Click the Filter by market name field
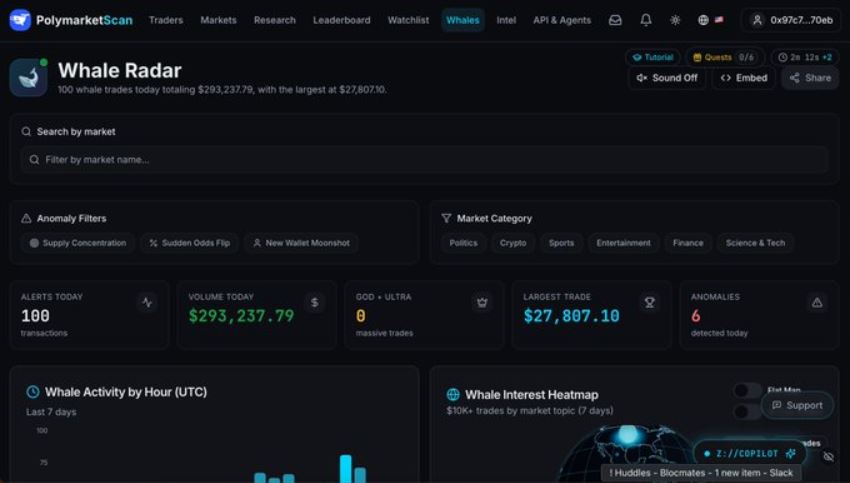Viewport: 850px width, 483px height. 424,159
